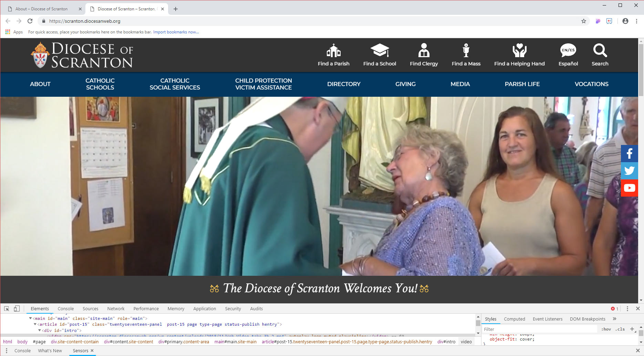Image resolution: width=644 pixels, height=356 pixels.
Task: Click the Find a Helping Hand icon
Action: pos(519,51)
